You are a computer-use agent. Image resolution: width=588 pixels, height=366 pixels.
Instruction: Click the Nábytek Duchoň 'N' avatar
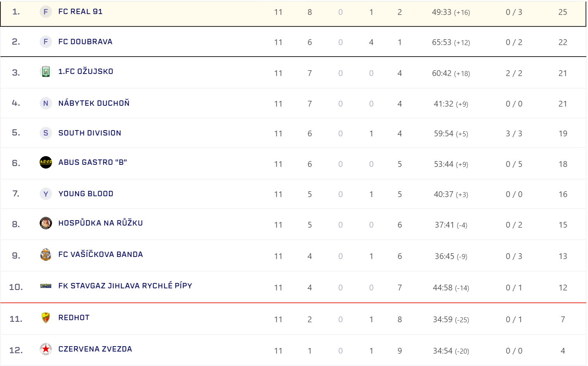[45, 103]
